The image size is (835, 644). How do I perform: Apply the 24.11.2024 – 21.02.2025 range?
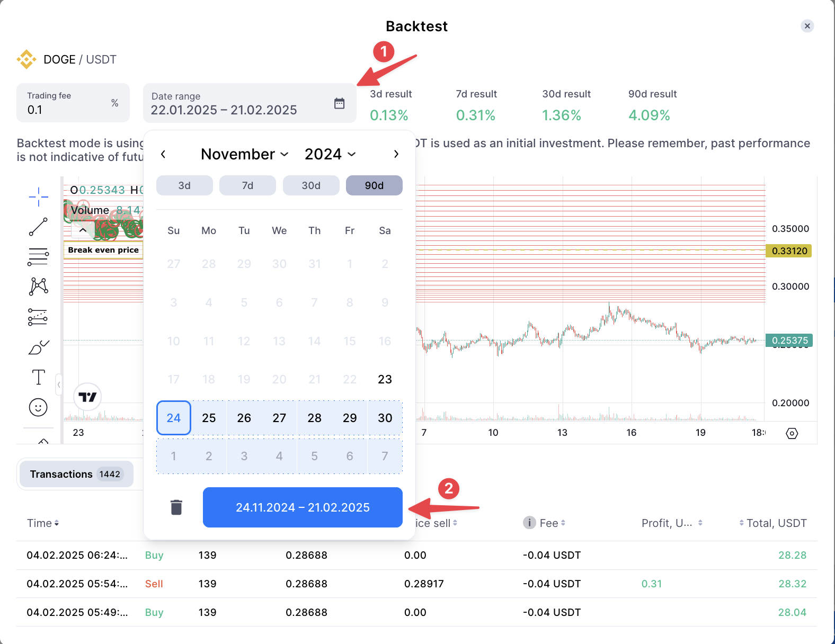tap(303, 507)
